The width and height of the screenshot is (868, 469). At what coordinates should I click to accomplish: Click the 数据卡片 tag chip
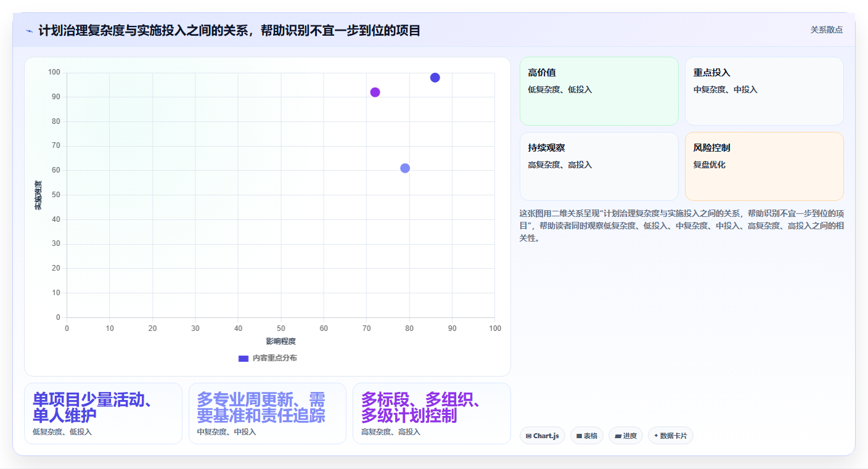pyautogui.click(x=671, y=436)
